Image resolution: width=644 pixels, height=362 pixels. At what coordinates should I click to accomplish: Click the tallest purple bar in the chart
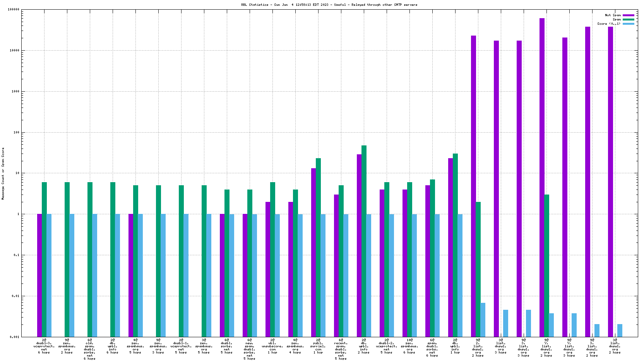point(542,177)
